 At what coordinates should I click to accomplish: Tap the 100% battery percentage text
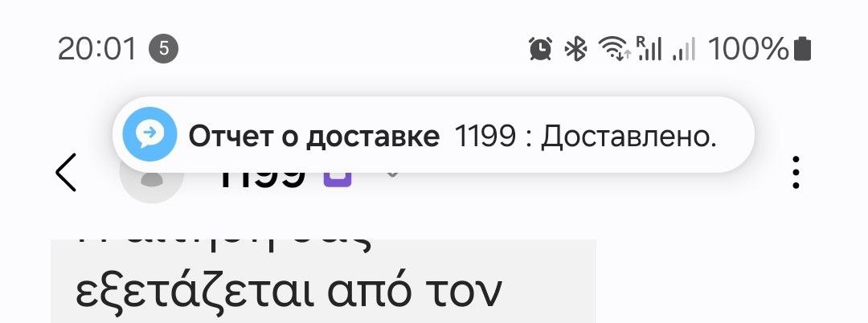[x=748, y=50]
